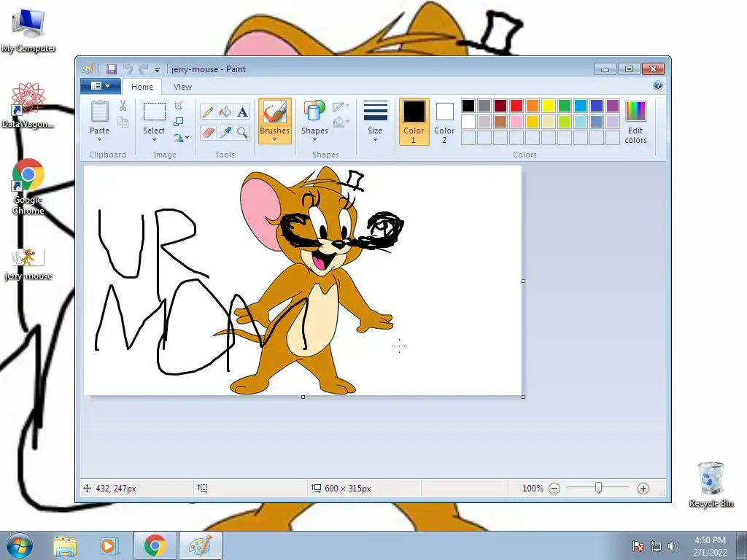Open Paint Help question mark icon
Image resolution: width=747 pixels, height=560 pixels.
[x=658, y=86]
